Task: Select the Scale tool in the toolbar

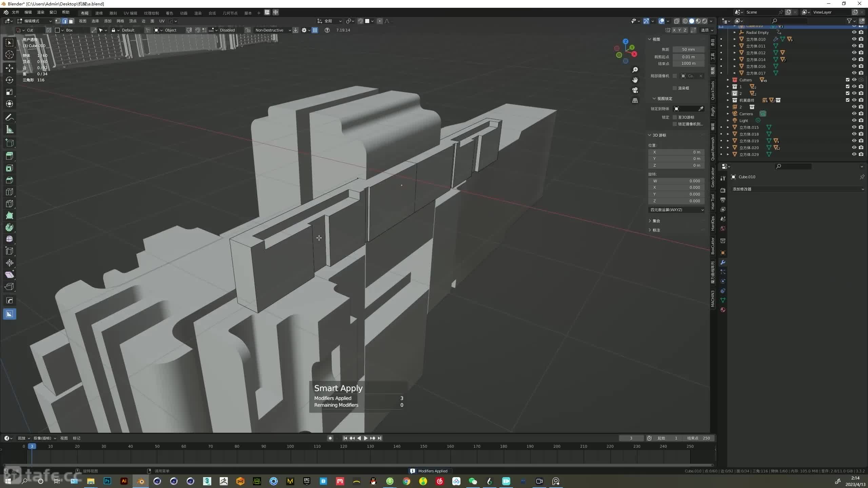Action: (x=9, y=92)
